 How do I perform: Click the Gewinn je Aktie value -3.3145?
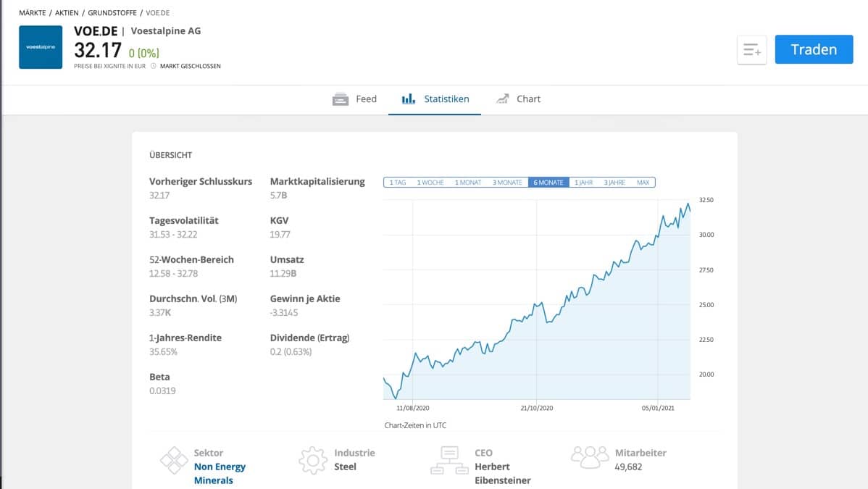[x=284, y=312]
